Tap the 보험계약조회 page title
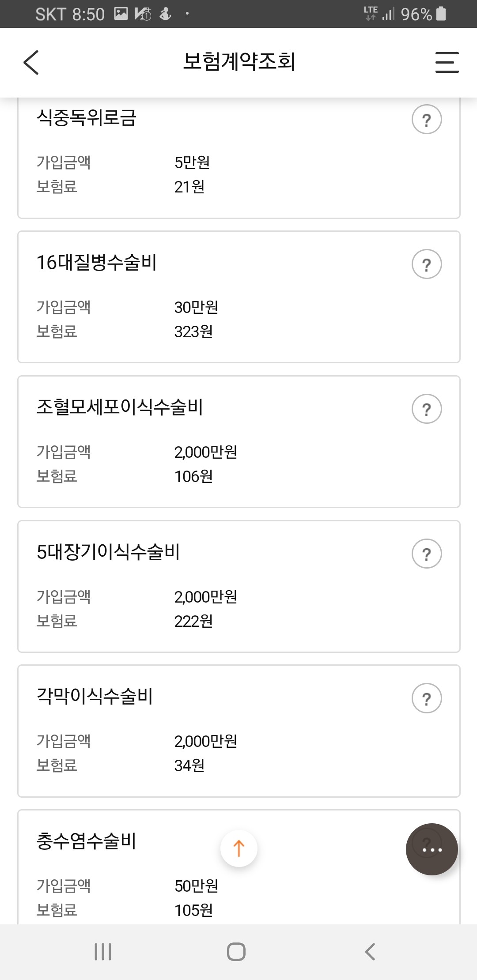 coord(239,61)
